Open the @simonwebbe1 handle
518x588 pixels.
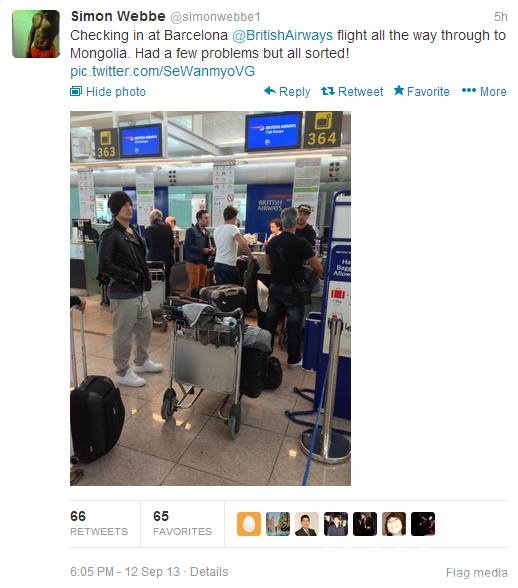coord(215,17)
